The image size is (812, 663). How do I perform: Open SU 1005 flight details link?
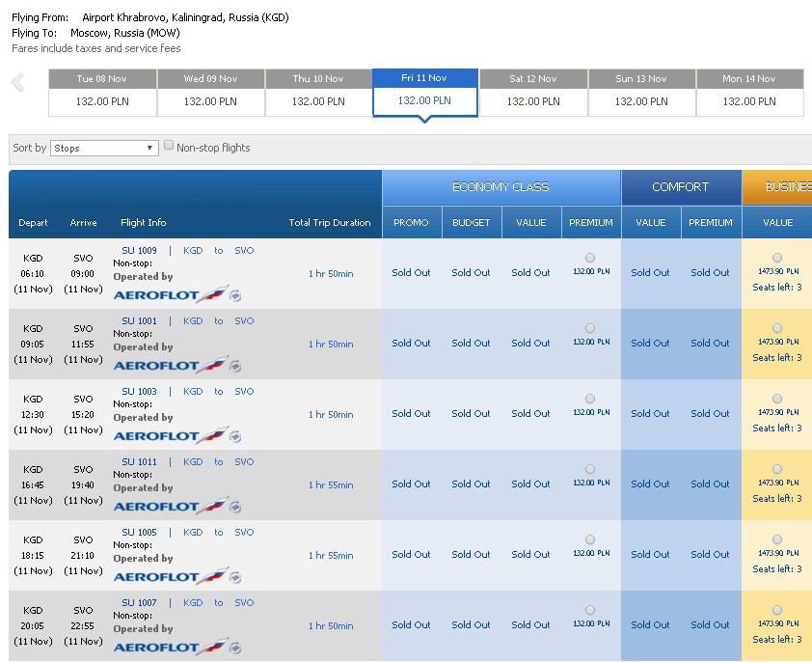pos(139,533)
